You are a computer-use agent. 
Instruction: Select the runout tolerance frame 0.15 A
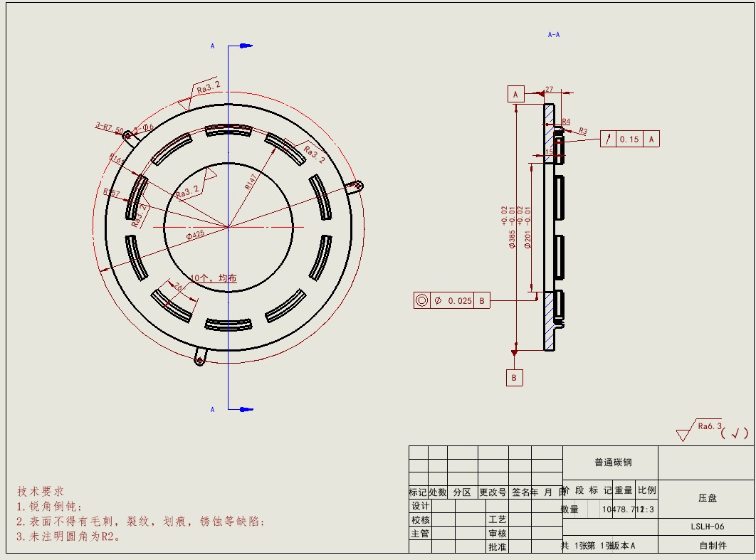[630, 139]
